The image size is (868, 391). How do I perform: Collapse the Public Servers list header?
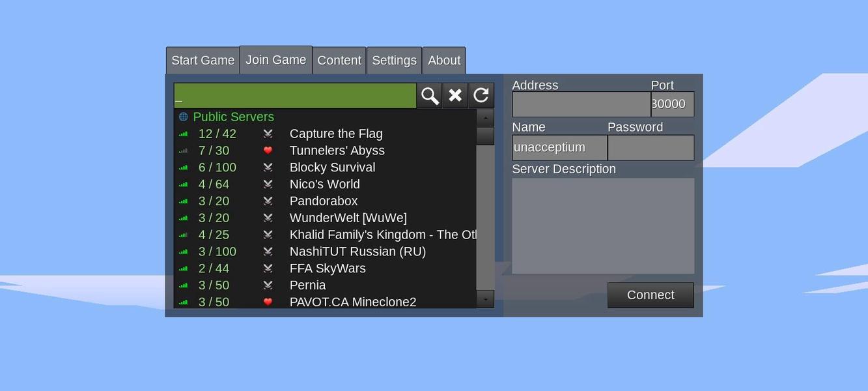click(x=233, y=117)
